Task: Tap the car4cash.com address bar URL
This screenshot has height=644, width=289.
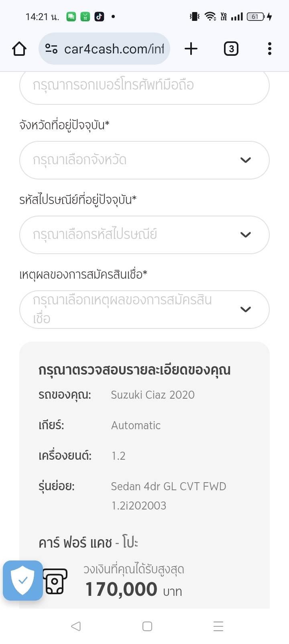Action: (x=114, y=49)
